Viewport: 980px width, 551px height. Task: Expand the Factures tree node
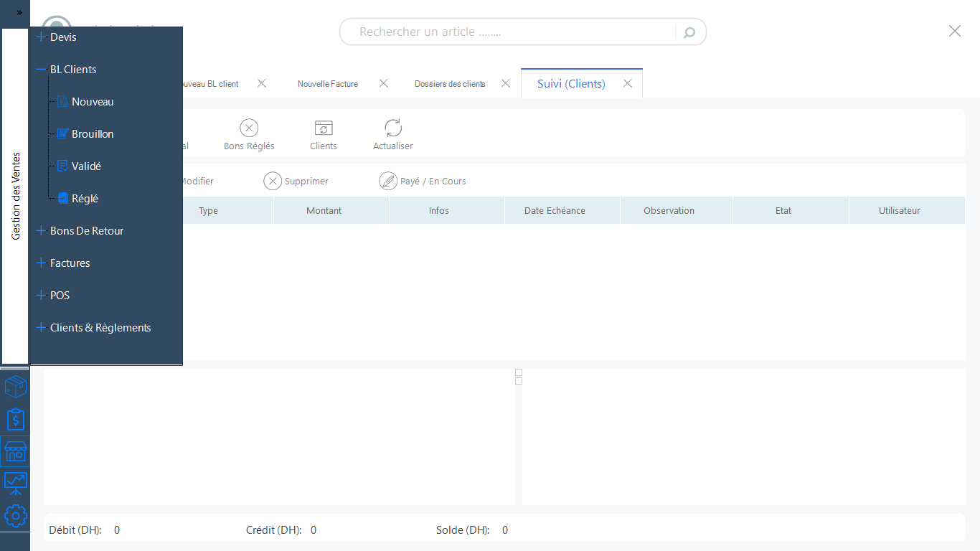coord(41,263)
